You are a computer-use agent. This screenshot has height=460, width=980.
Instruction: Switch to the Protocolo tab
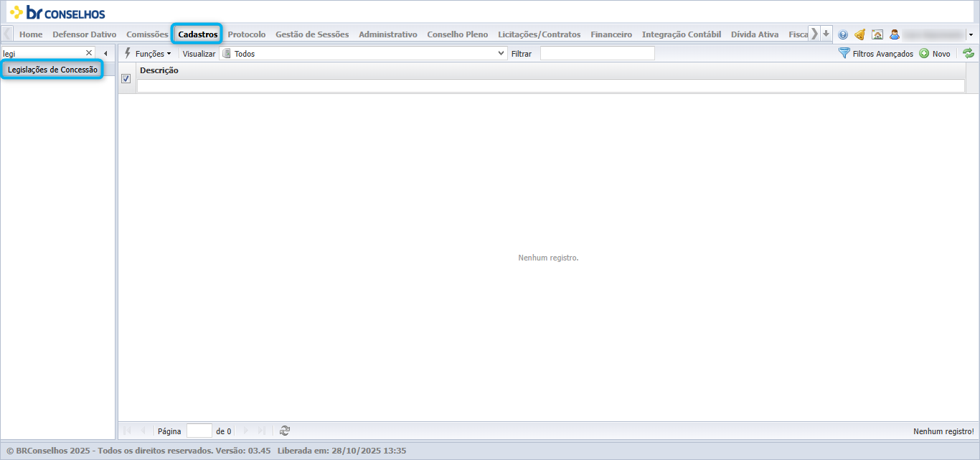tap(247, 34)
